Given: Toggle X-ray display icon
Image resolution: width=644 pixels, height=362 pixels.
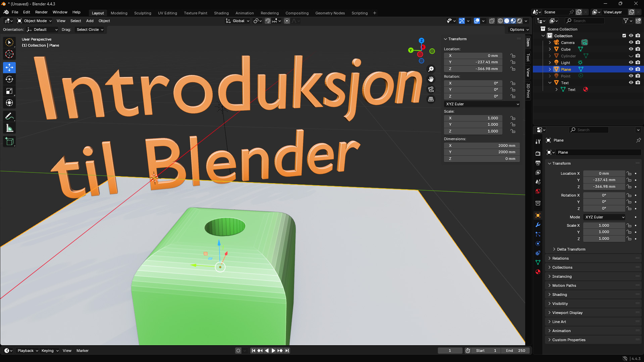Looking at the screenshot, I should (492, 21).
